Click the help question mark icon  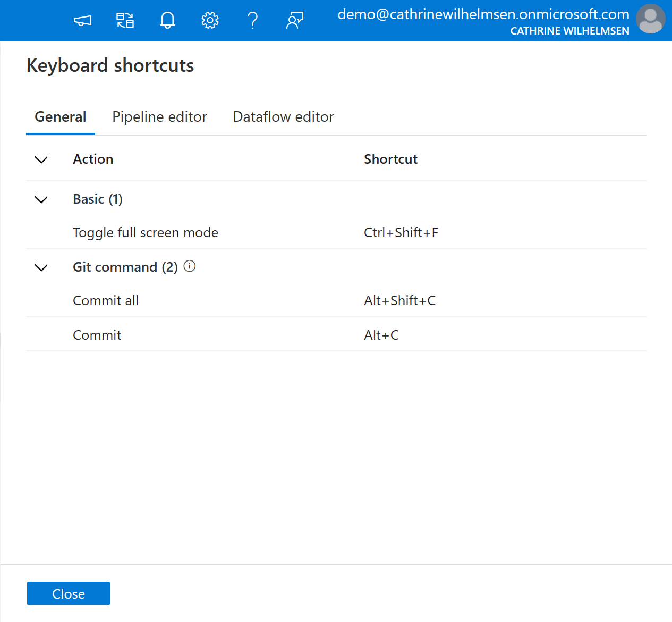(252, 21)
